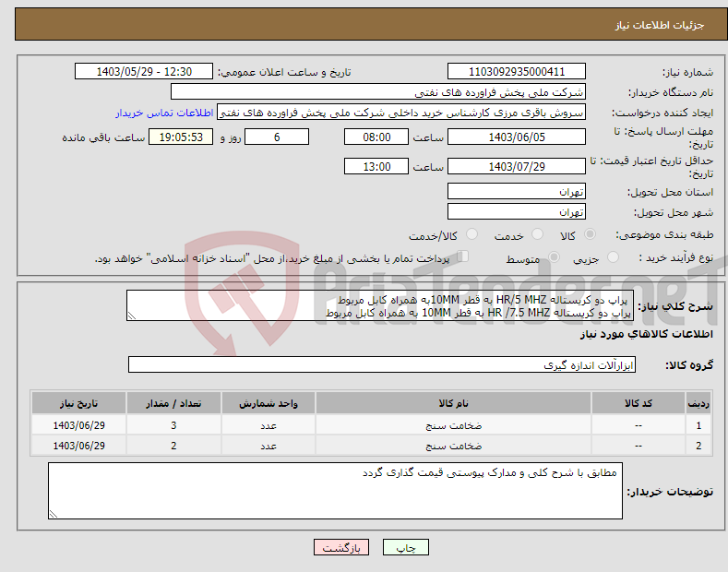Click the price validity time 13:00
Image resolution: width=728 pixels, height=572 pixels.
(x=376, y=166)
